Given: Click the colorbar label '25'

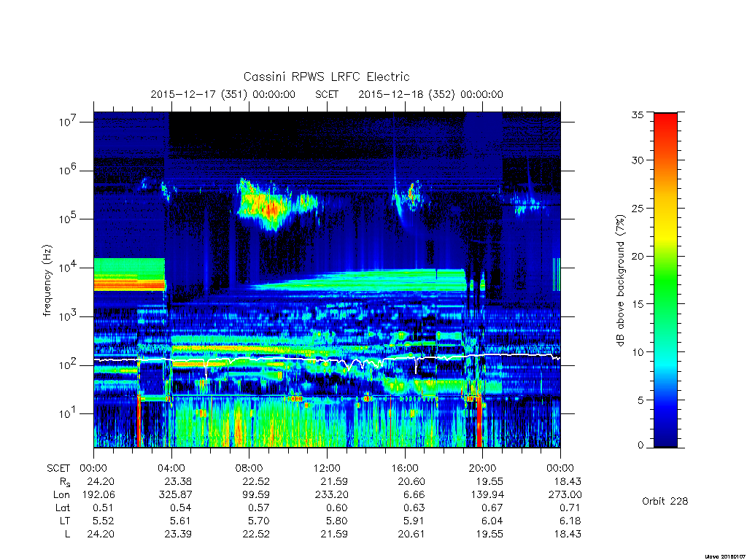Looking at the screenshot, I should tap(637, 208).
